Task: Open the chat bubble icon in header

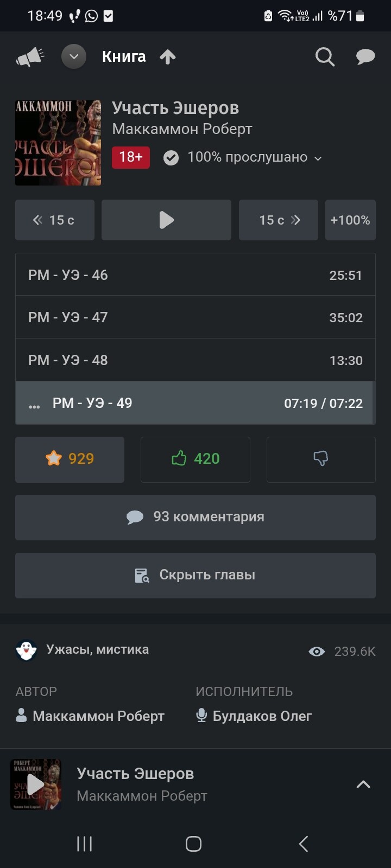Action: tap(365, 56)
